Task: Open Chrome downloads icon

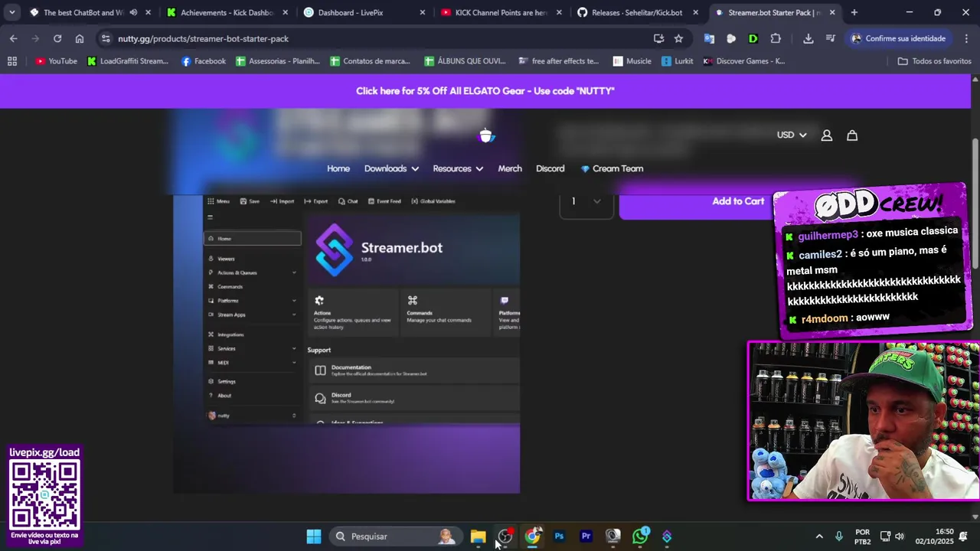Action: pyautogui.click(x=808, y=38)
